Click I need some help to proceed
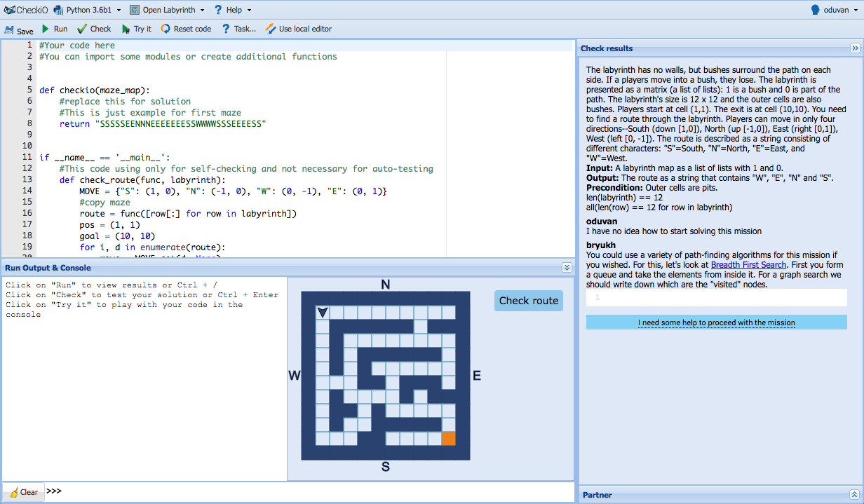 point(716,322)
